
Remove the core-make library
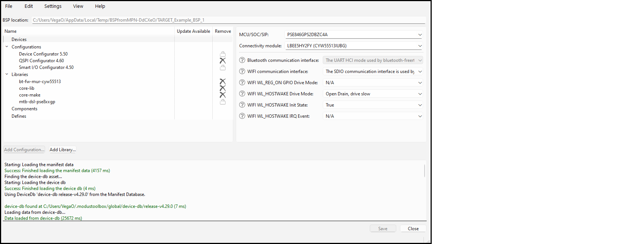point(223,95)
